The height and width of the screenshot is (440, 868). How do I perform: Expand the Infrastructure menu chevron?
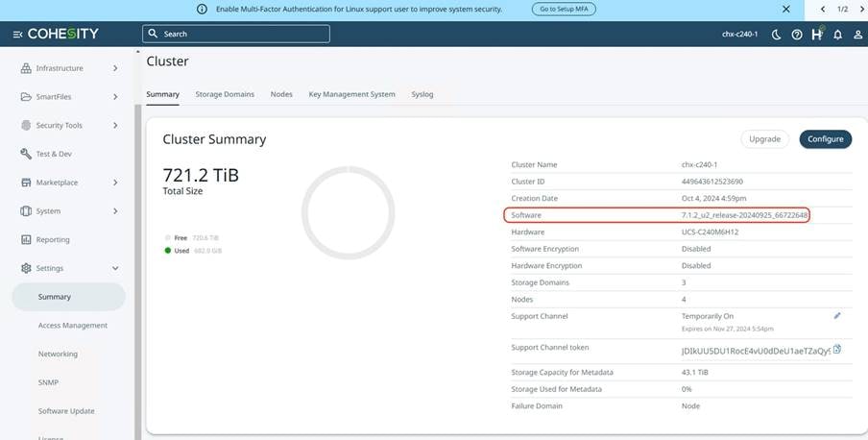tap(115, 68)
